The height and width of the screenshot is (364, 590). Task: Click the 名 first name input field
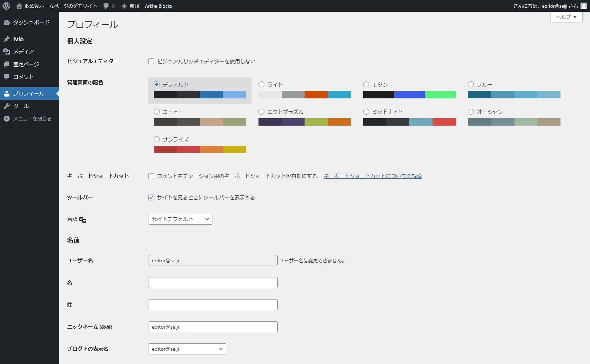coord(213,283)
